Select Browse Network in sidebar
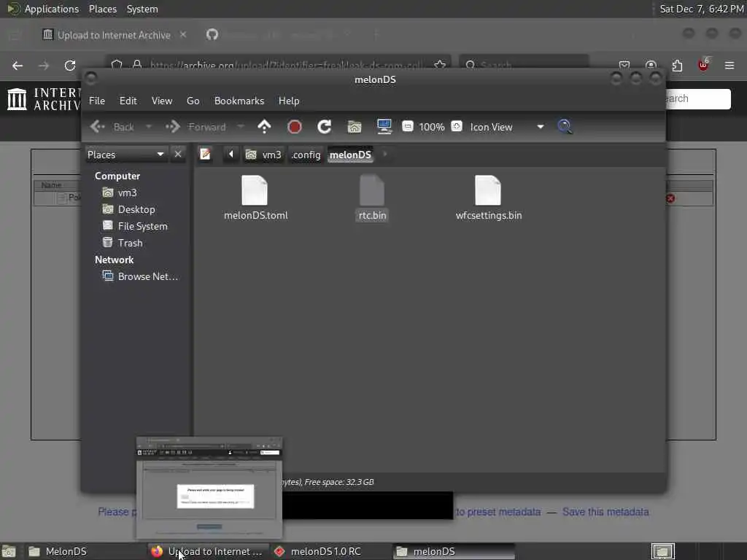 (x=147, y=276)
